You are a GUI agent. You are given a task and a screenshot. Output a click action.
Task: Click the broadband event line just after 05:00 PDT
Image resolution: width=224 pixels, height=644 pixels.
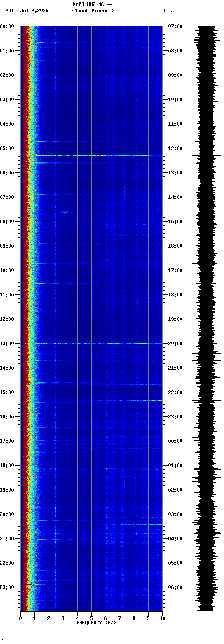(97, 155)
